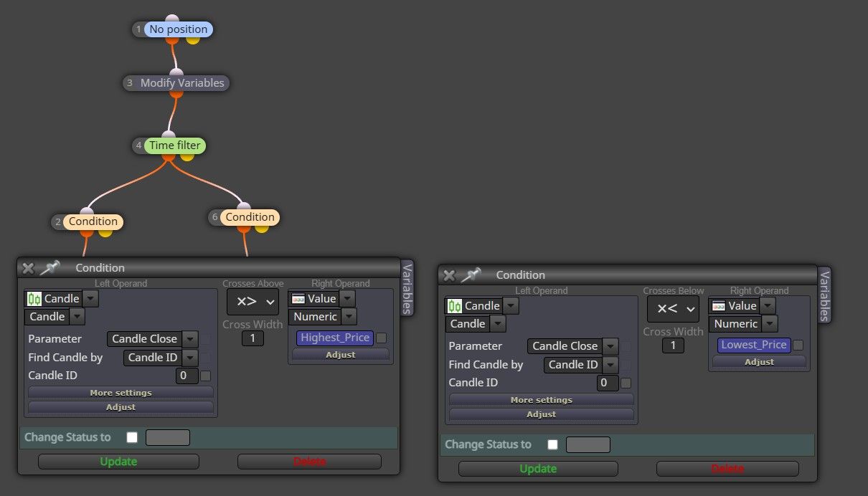Screen dimensions: 868x496
Task: Open Find Candle by dropdown in left panel
Action: (x=190, y=358)
